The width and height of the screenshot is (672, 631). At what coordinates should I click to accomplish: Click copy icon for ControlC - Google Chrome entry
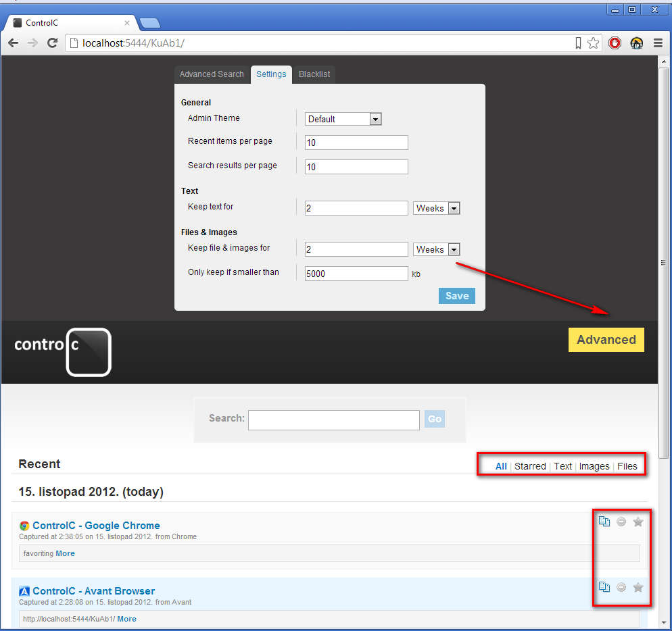[604, 522]
